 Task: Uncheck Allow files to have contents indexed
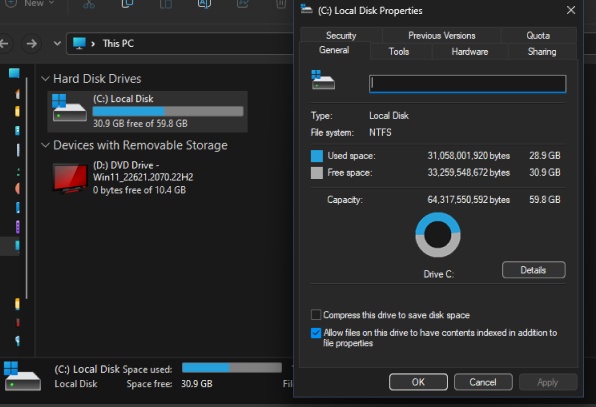[315, 333]
